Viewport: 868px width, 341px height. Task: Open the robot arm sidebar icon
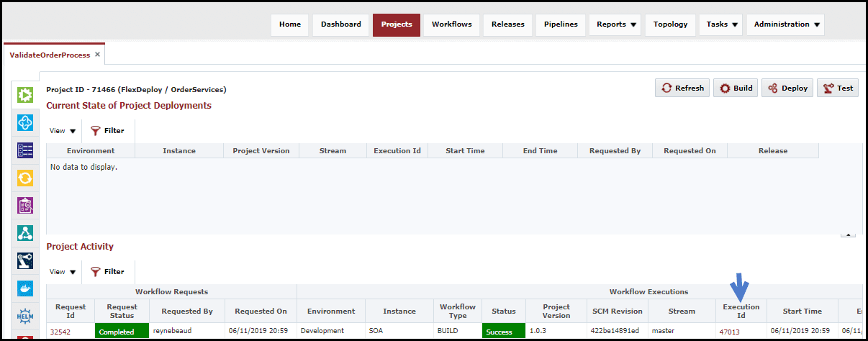(x=25, y=261)
